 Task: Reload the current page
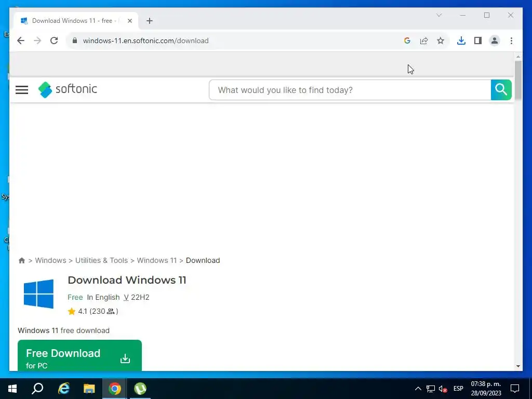[x=54, y=41]
